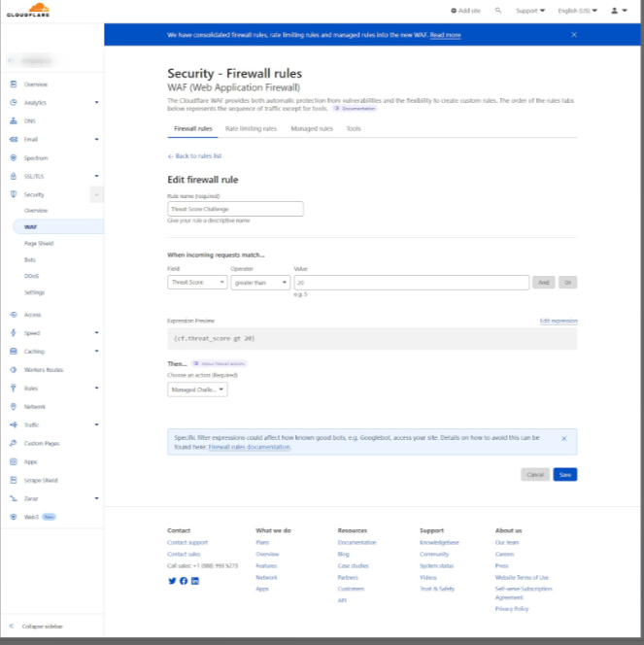The height and width of the screenshot is (645, 644).
Task: Open the Documentation badge link
Action: tap(355, 108)
